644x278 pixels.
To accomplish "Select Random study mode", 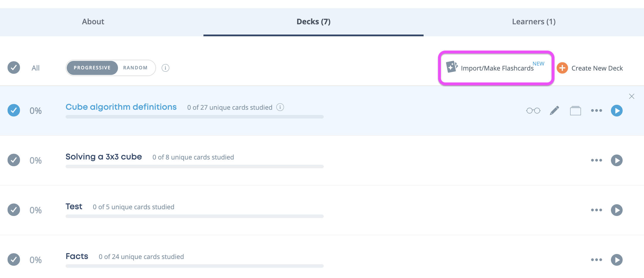I will pyautogui.click(x=135, y=68).
